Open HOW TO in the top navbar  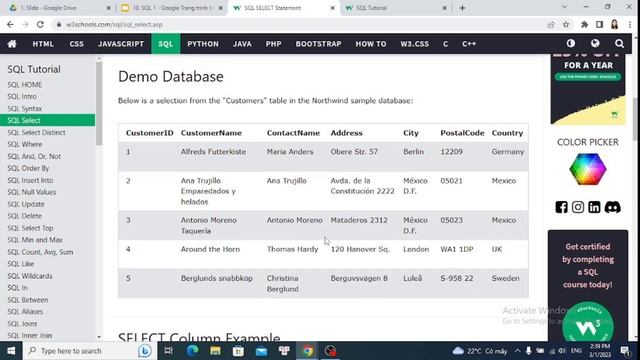pyautogui.click(x=371, y=44)
